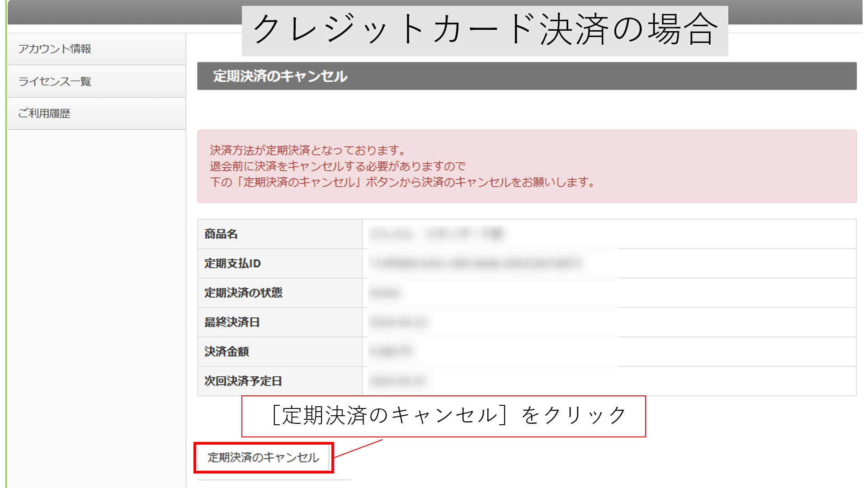
Task: Click the blurred payment amount value
Action: 391,352
